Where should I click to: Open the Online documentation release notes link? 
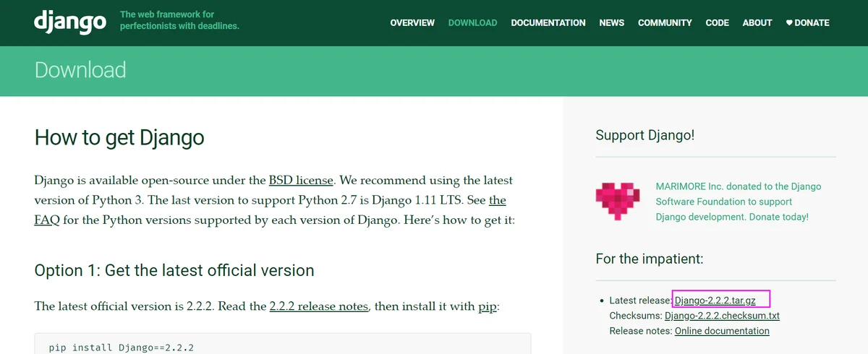[x=722, y=331]
